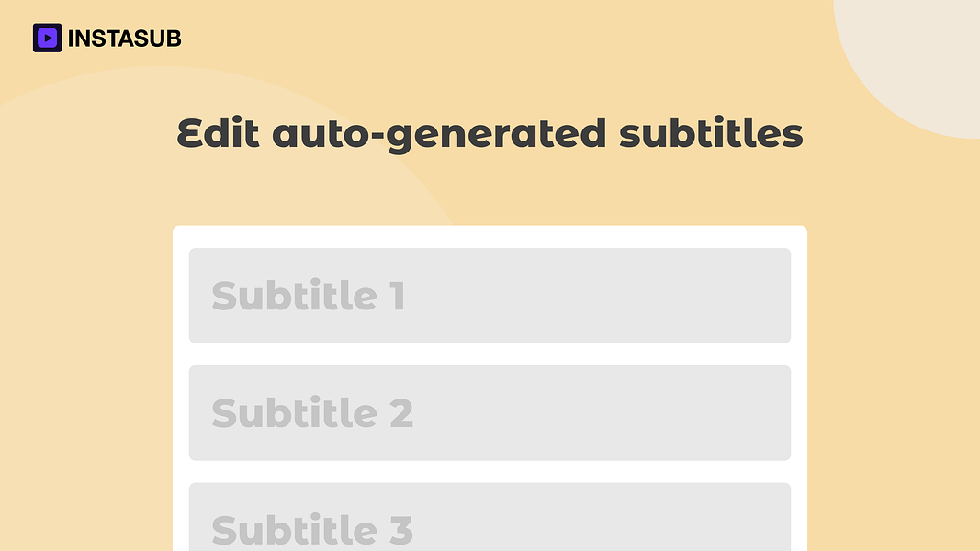Viewport: 980px width, 551px height.
Task: Click the word 'subtitles' in the heading
Action: 711,132
